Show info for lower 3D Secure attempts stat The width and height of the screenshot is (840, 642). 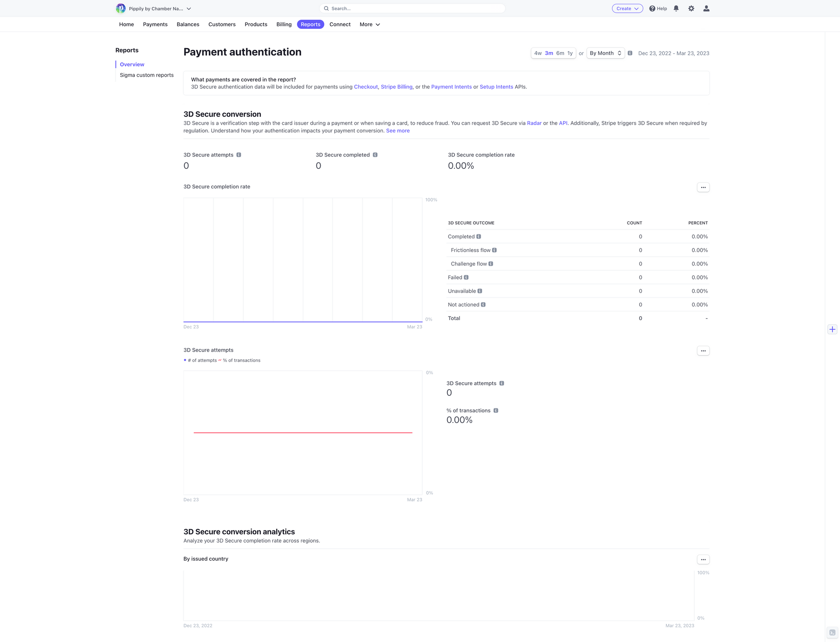(x=502, y=383)
